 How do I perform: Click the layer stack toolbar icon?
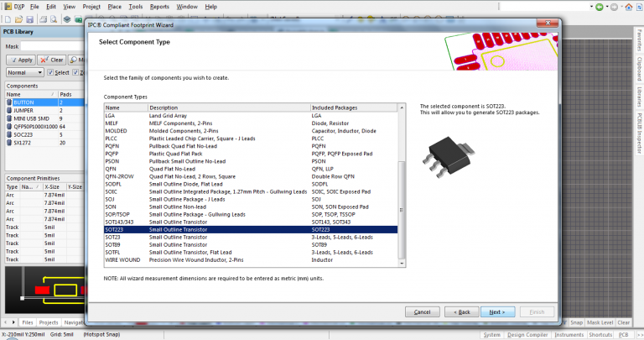[x=67, y=19]
